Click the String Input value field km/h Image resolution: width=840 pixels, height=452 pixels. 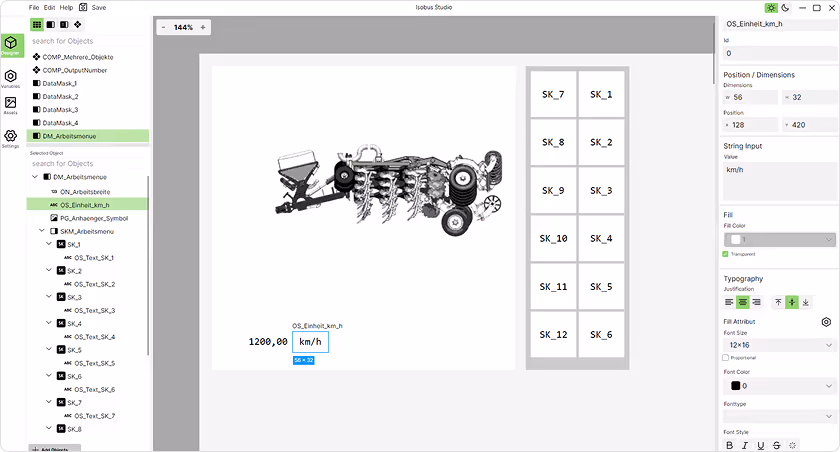pos(779,182)
